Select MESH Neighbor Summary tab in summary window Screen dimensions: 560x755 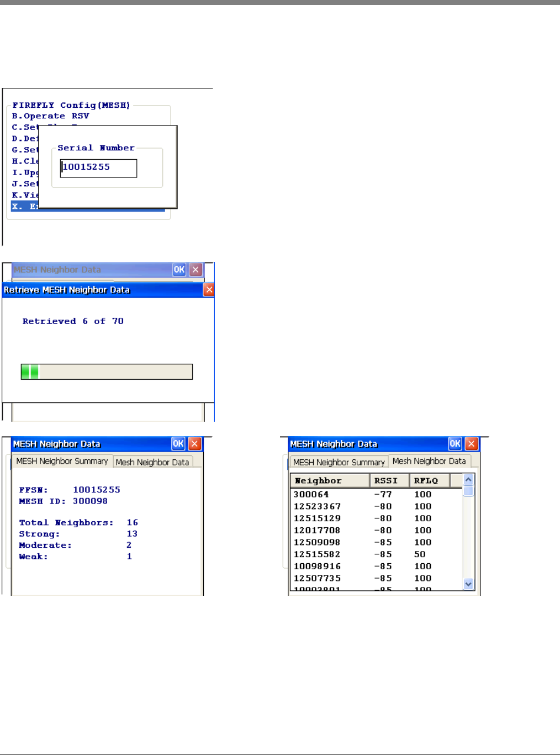[62, 461]
